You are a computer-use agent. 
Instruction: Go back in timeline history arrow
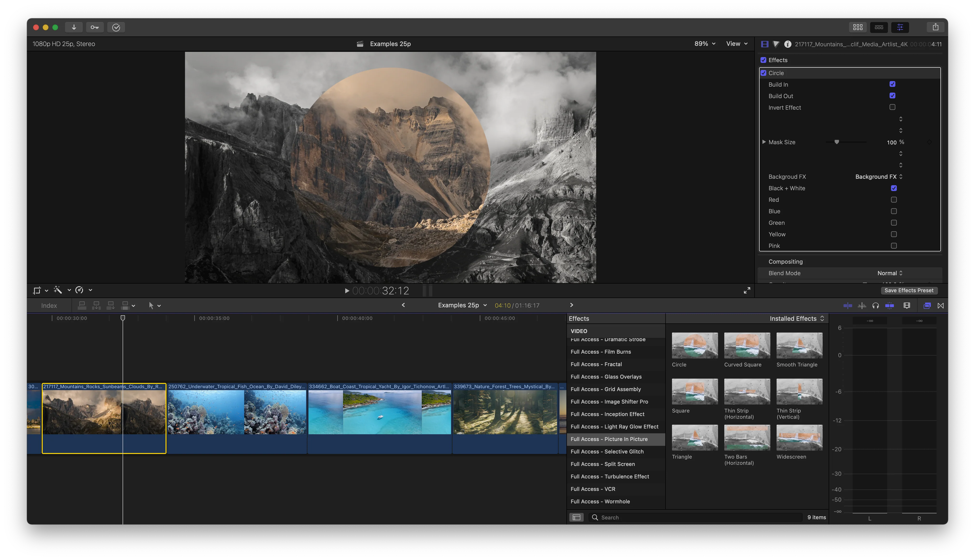coord(403,305)
